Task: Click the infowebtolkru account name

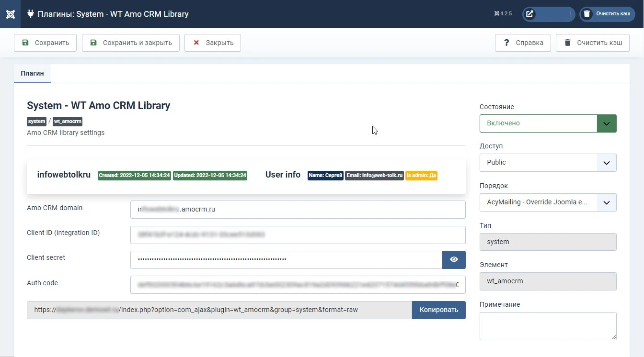Action: tap(64, 175)
